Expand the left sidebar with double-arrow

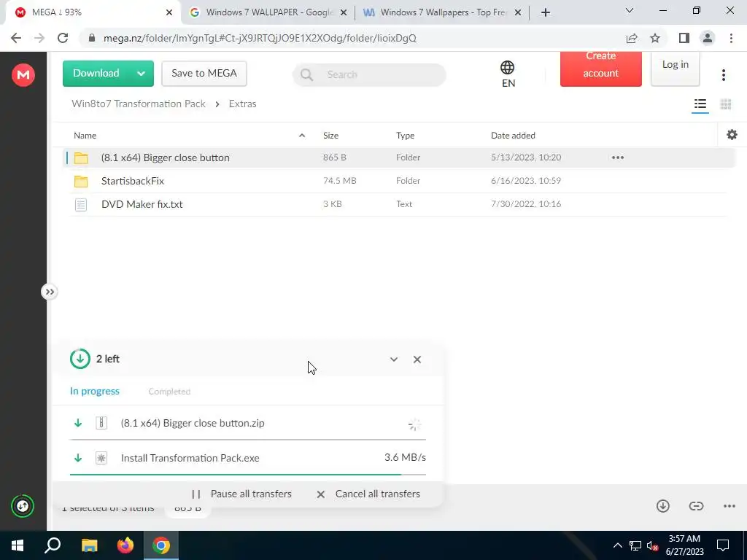[50, 292]
